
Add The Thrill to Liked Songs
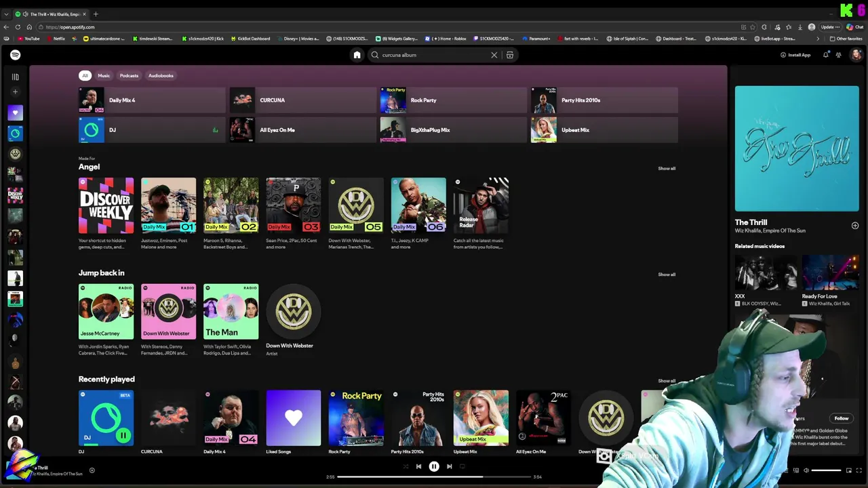tap(855, 226)
